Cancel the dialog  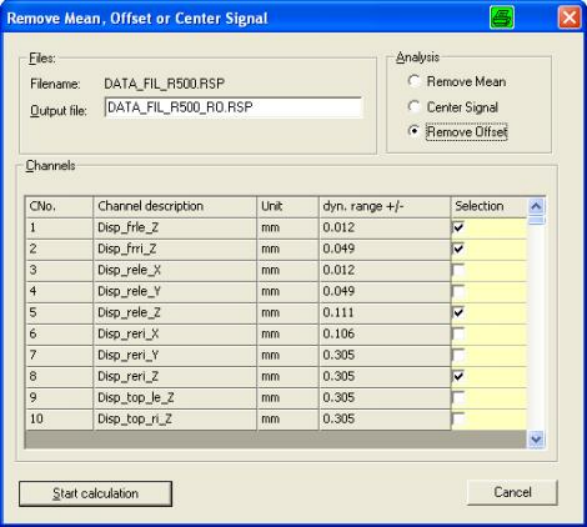coord(512,492)
